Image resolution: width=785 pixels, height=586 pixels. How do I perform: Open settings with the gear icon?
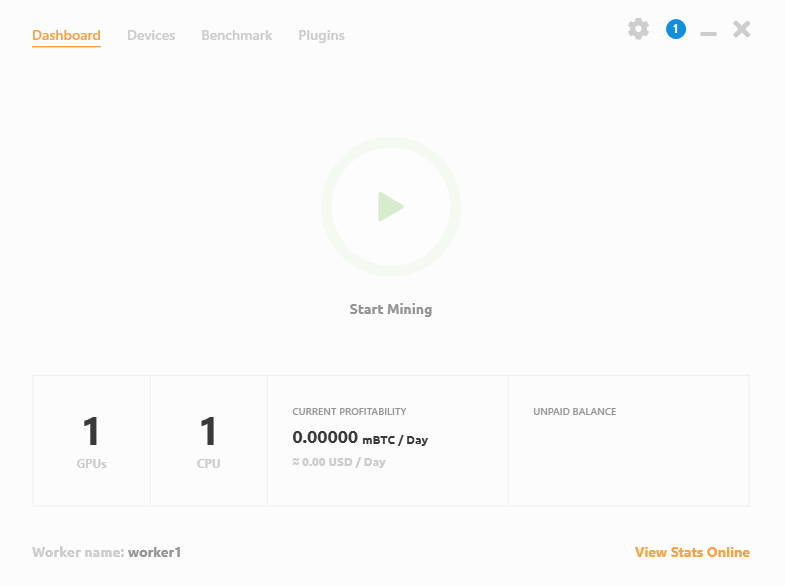638,29
